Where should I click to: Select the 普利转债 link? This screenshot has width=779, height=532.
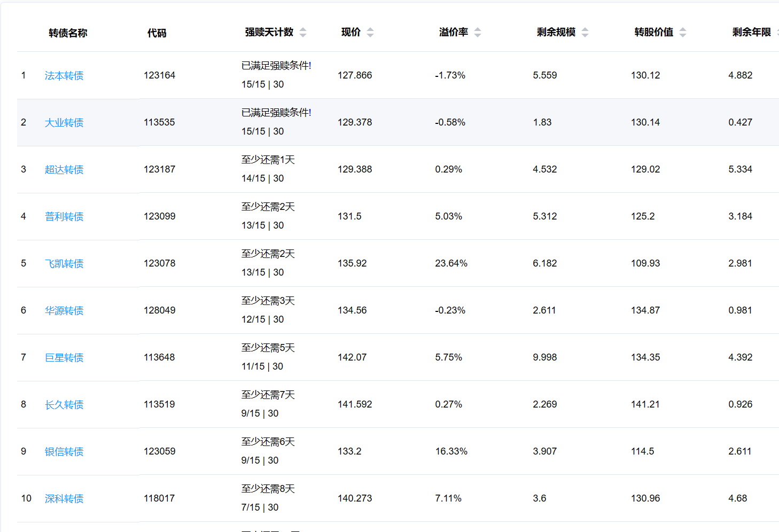64,217
